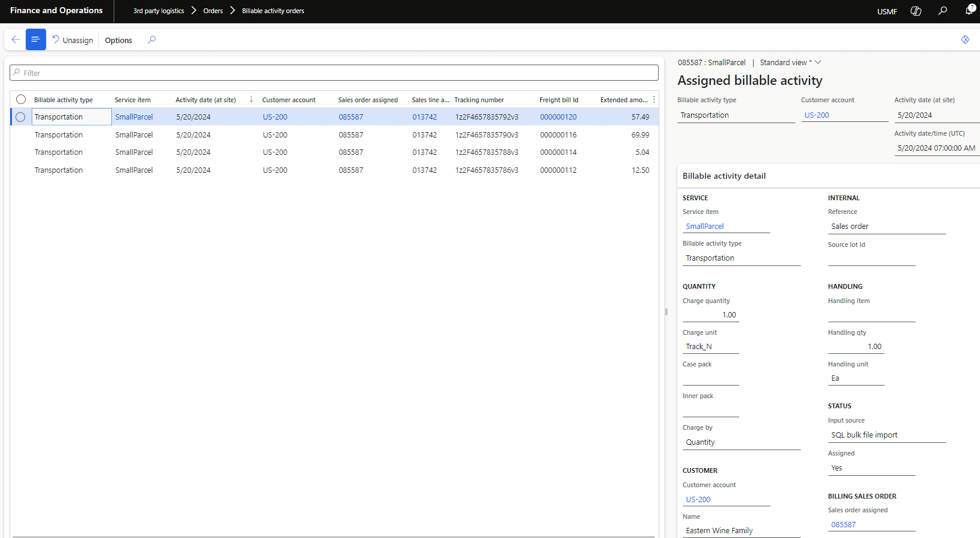Click Input source SQL bulk file import

pyautogui.click(x=887, y=435)
